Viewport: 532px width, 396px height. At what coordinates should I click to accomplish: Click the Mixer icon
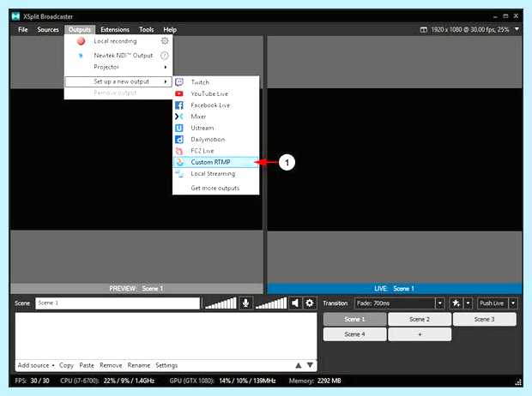[179, 117]
